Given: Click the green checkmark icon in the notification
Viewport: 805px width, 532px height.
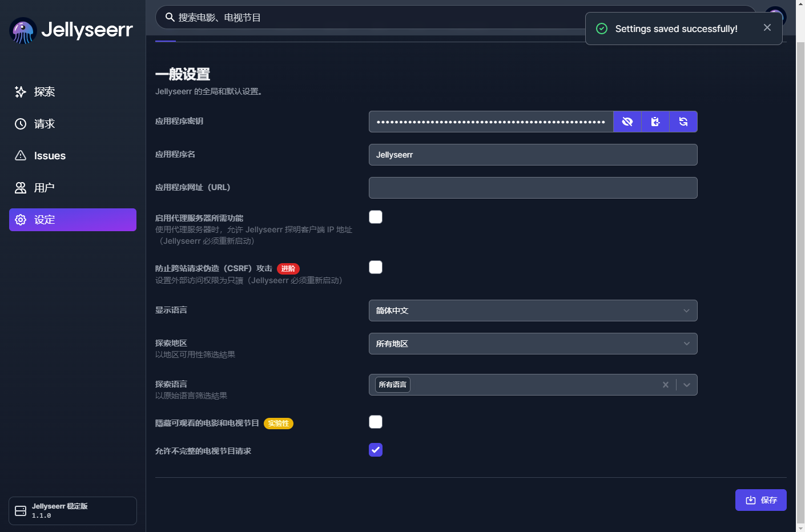Looking at the screenshot, I should coord(602,29).
